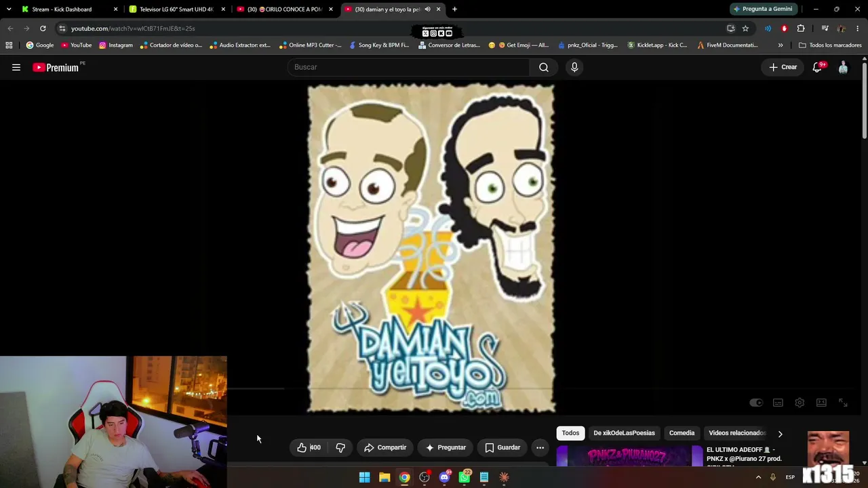
Task: Open the install app icon in address bar
Action: point(730,28)
